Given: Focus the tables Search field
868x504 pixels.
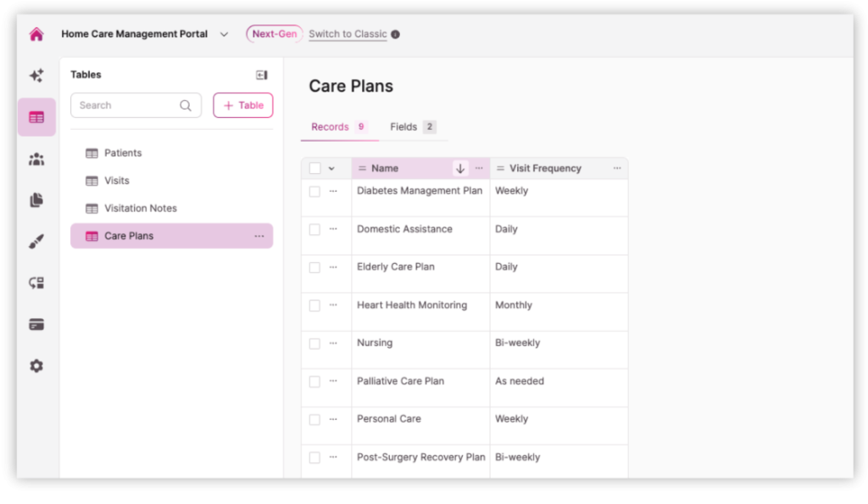Looking at the screenshot, I should (x=136, y=105).
